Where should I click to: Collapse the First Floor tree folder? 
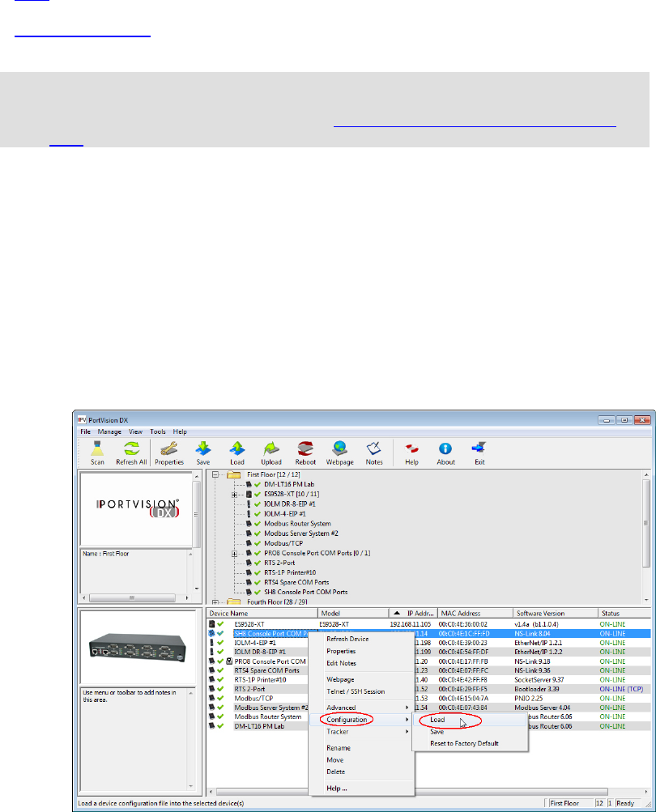click(x=216, y=474)
